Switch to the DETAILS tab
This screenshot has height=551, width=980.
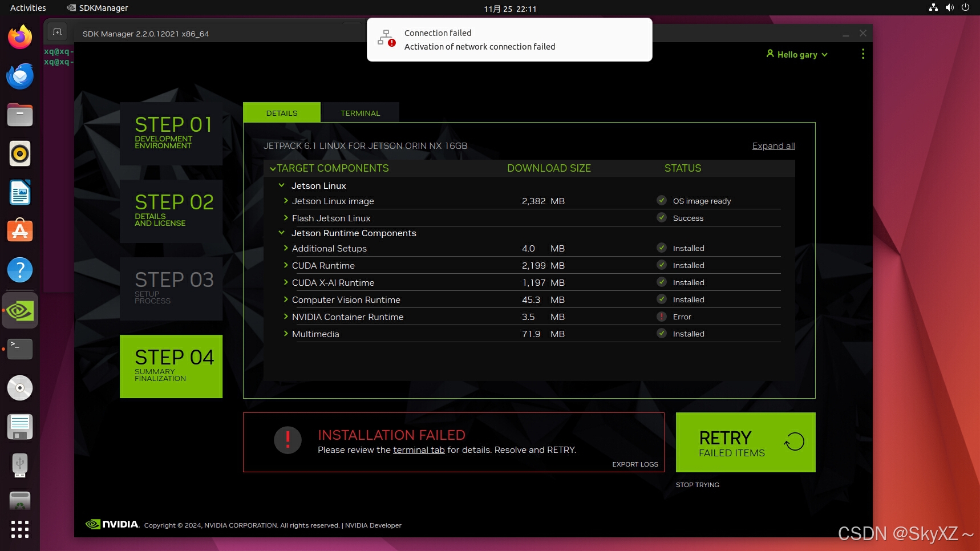[282, 112]
